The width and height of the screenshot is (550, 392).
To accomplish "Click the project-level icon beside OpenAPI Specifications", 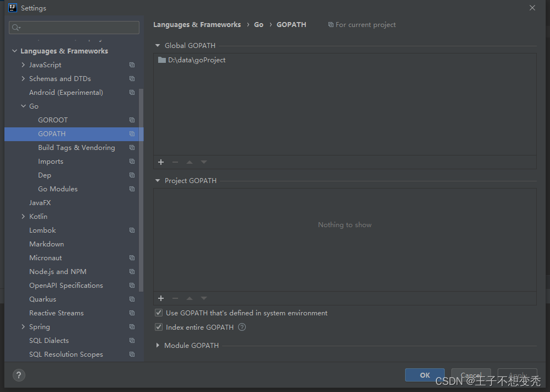I will (x=132, y=285).
